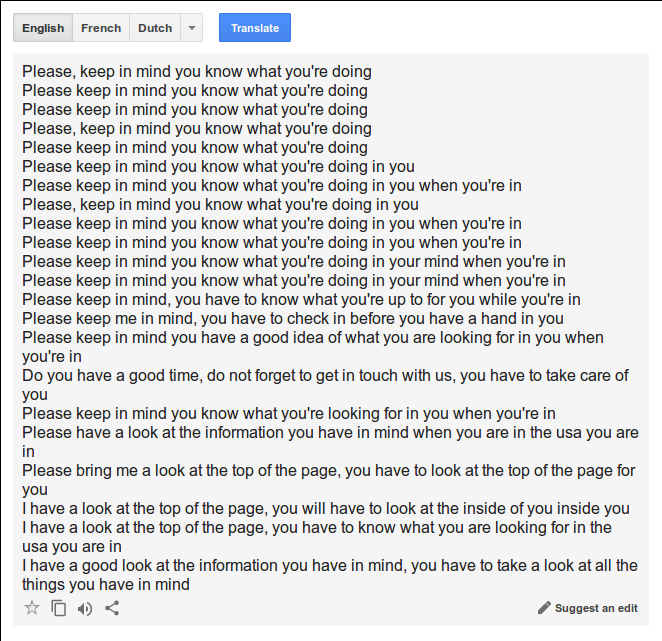Click the pencil icon beside Suggest an edit
This screenshot has width=662, height=641.
point(544,608)
